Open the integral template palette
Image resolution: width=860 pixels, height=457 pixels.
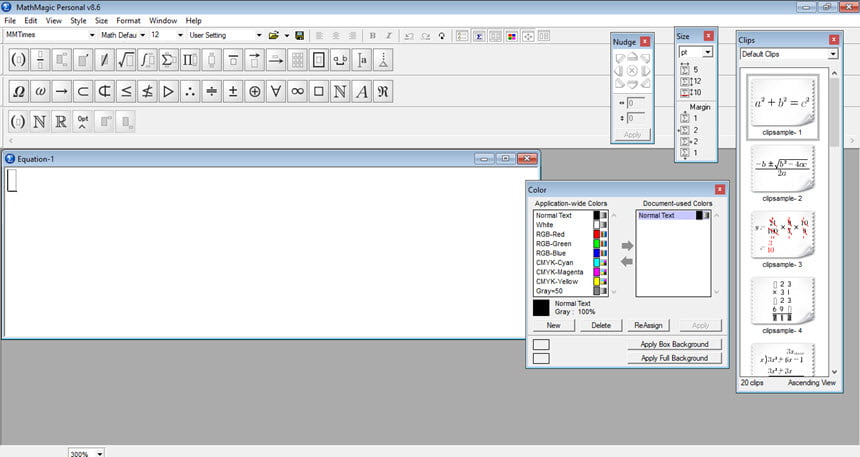click(x=147, y=60)
